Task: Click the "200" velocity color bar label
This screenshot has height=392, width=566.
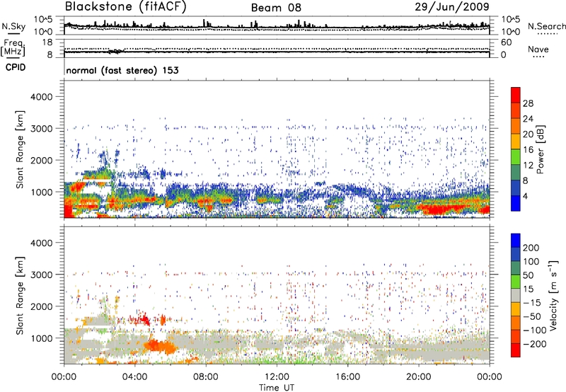Action: [531, 248]
